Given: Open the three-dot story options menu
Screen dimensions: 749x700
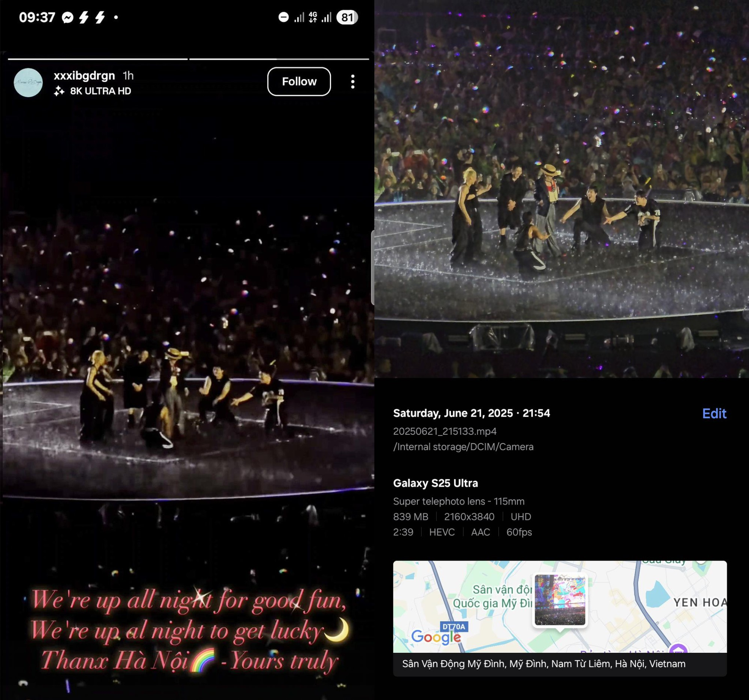Looking at the screenshot, I should click(x=353, y=81).
